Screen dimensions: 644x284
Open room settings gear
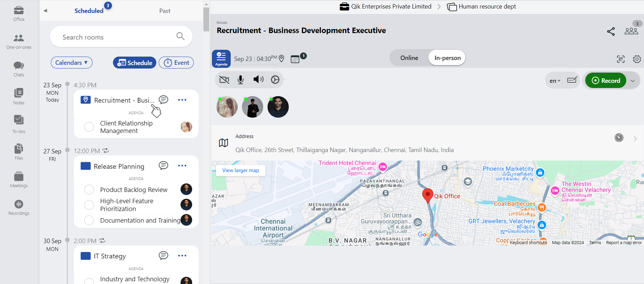(636, 59)
